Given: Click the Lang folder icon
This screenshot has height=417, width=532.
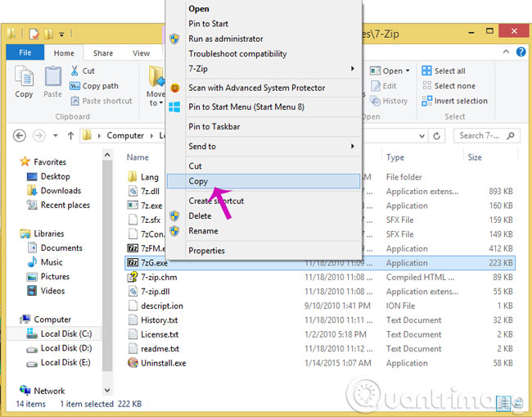Looking at the screenshot, I should coord(133,177).
